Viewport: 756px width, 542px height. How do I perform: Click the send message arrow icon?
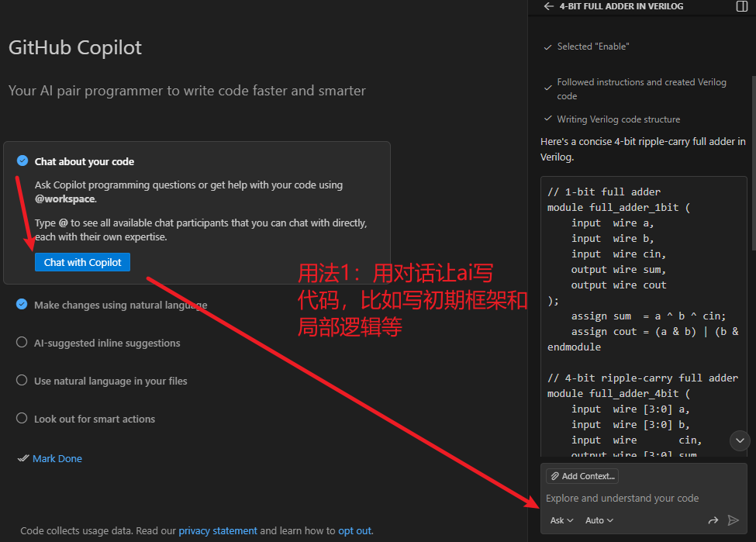[x=734, y=520]
